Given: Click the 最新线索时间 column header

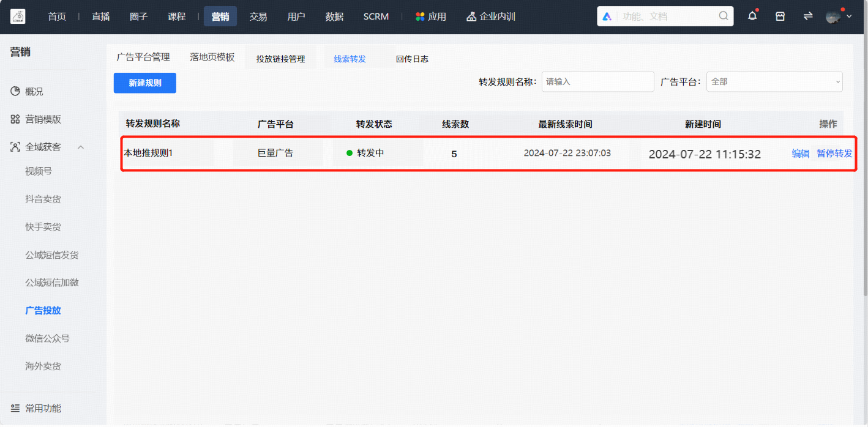Looking at the screenshot, I should [x=565, y=124].
